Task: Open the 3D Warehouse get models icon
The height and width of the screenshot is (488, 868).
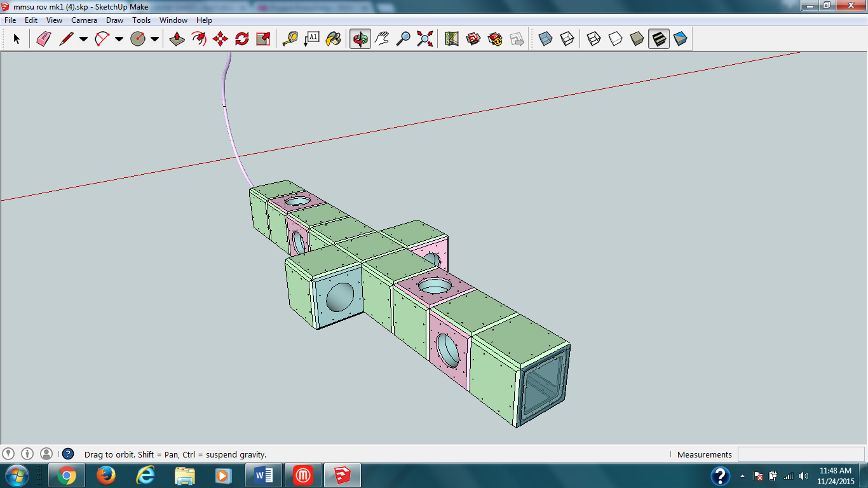Action: pyautogui.click(x=473, y=39)
